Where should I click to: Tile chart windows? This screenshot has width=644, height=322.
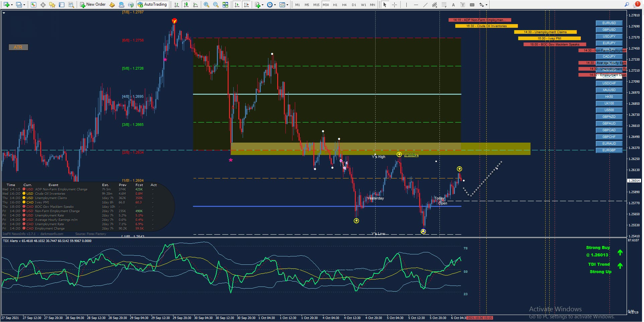(x=225, y=5)
